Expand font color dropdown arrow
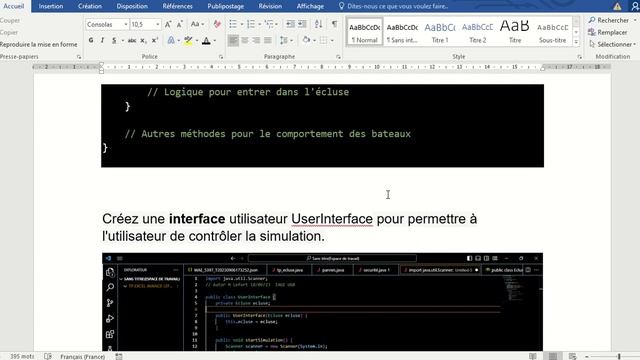The height and width of the screenshot is (360, 640). click(215, 40)
